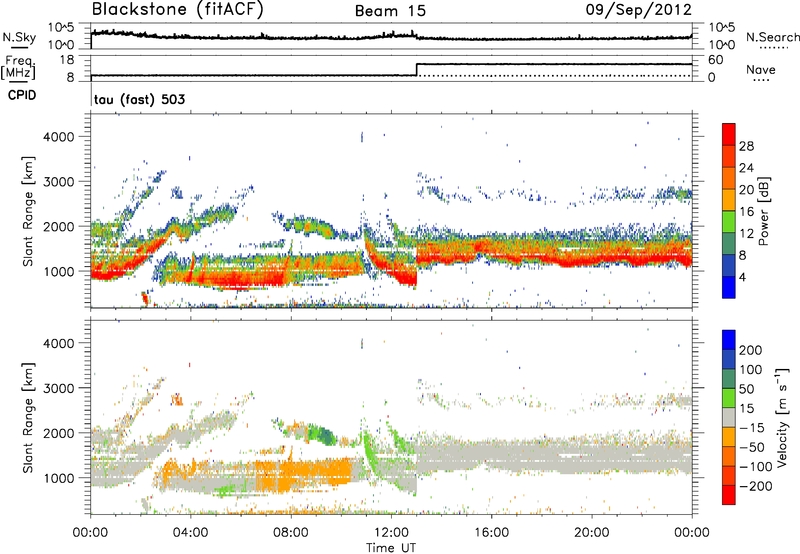Click the '4000' tick on power panel axis
Screen dimensions: 800x554
tap(58, 137)
